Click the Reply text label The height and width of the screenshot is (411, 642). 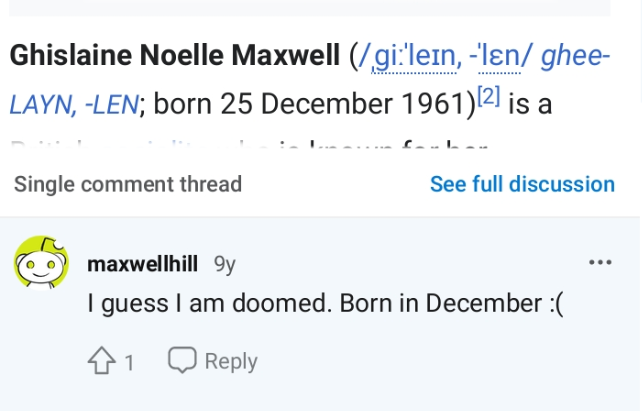pyautogui.click(x=231, y=361)
